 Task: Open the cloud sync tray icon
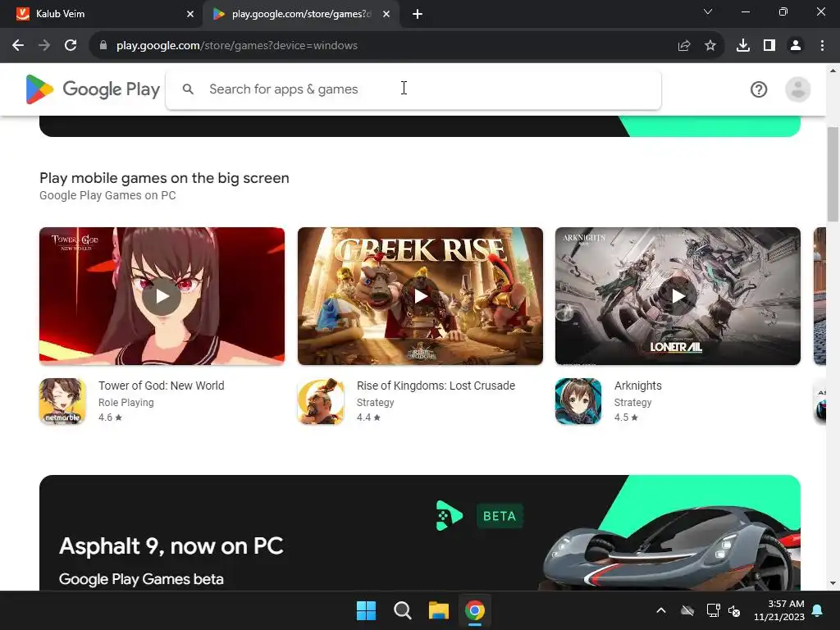(687, 610)
